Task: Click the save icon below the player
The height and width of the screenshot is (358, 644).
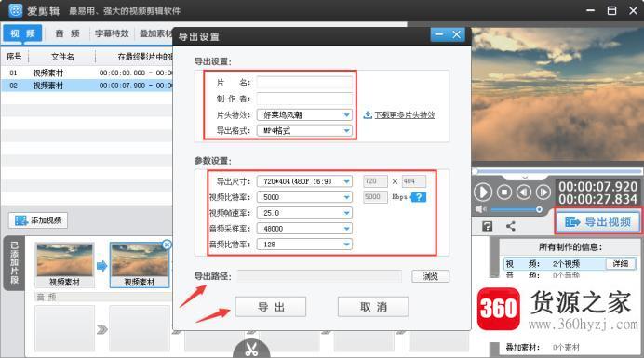Action: (x=487, y=226)
